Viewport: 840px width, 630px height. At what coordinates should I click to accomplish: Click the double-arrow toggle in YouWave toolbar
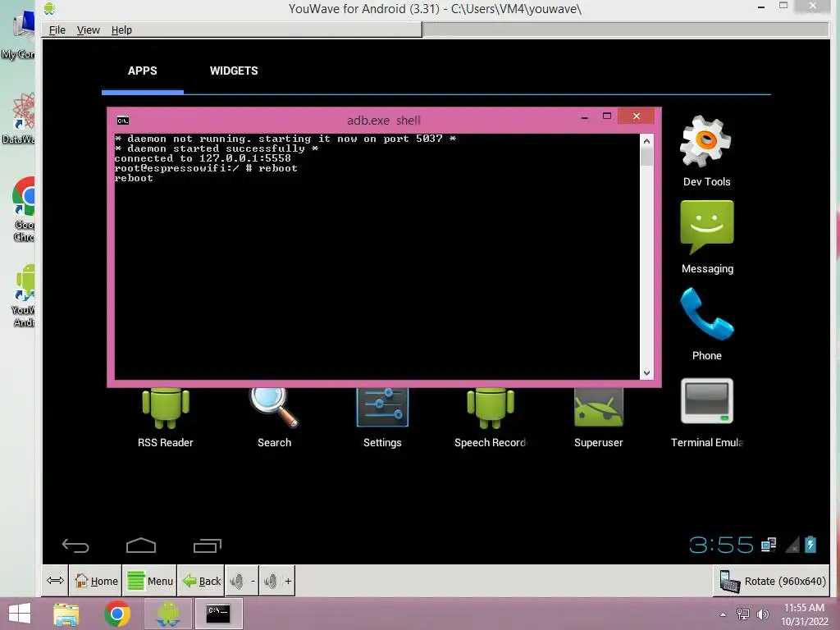click(55, 581)
